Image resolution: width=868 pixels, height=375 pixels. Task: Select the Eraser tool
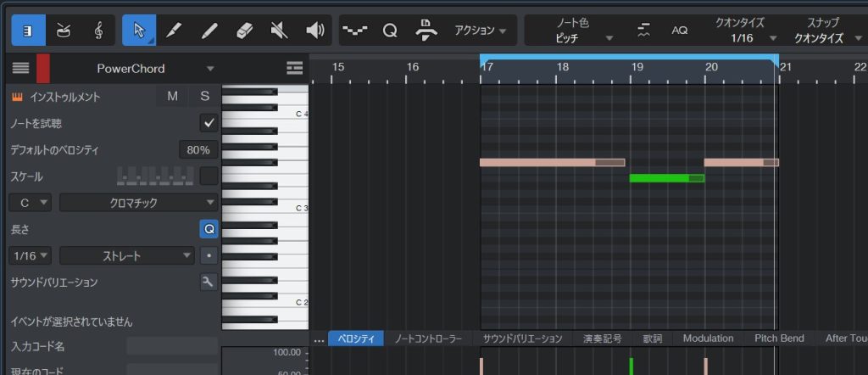[243, 31]
